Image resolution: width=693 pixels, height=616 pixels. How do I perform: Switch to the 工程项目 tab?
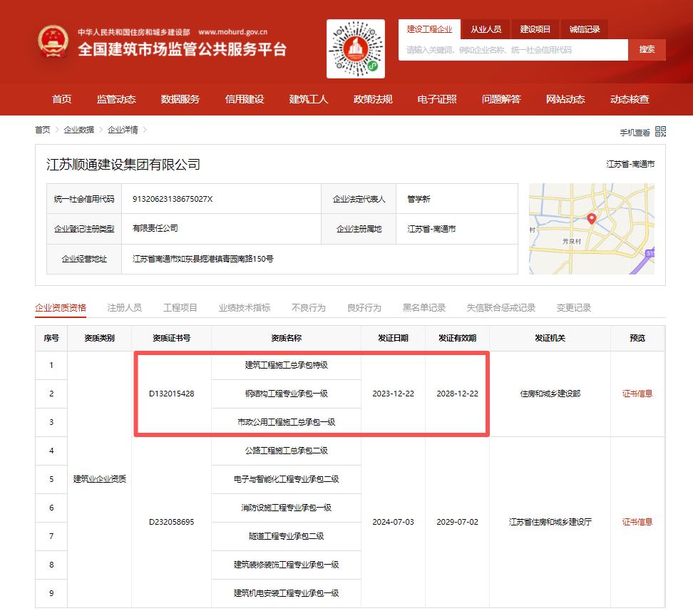pyautogui.click(x=180, y=307)
